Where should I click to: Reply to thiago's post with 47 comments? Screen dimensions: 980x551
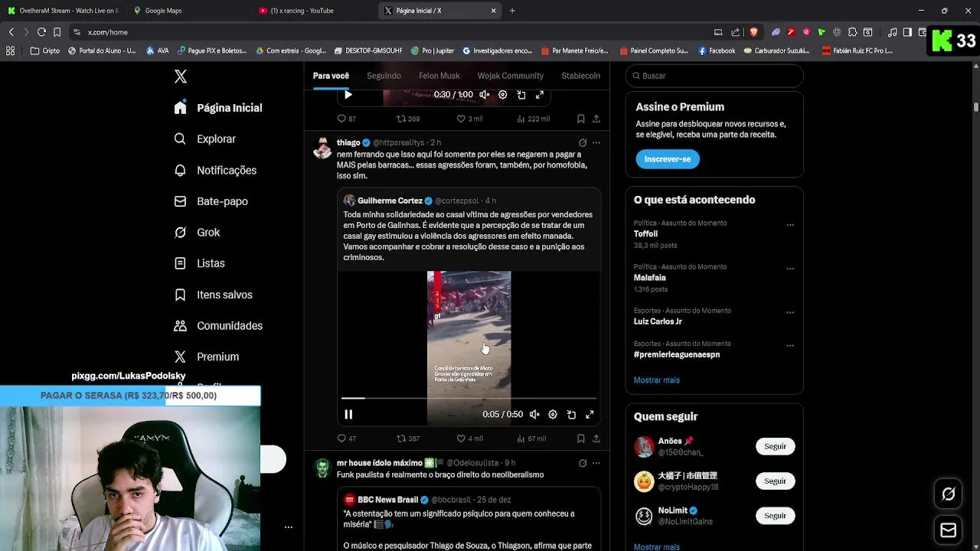tap(347, 439)
